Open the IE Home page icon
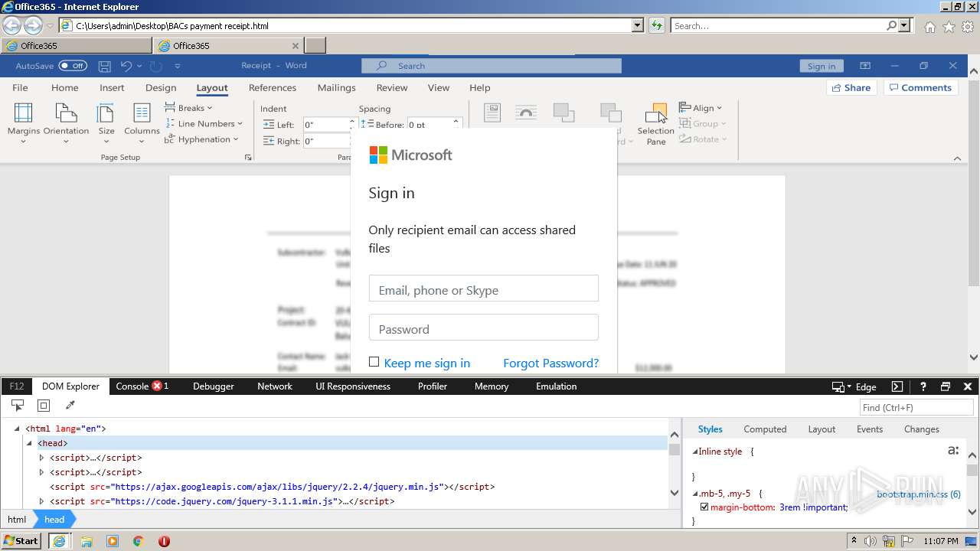The image size is (980, 551). point(929,27)
